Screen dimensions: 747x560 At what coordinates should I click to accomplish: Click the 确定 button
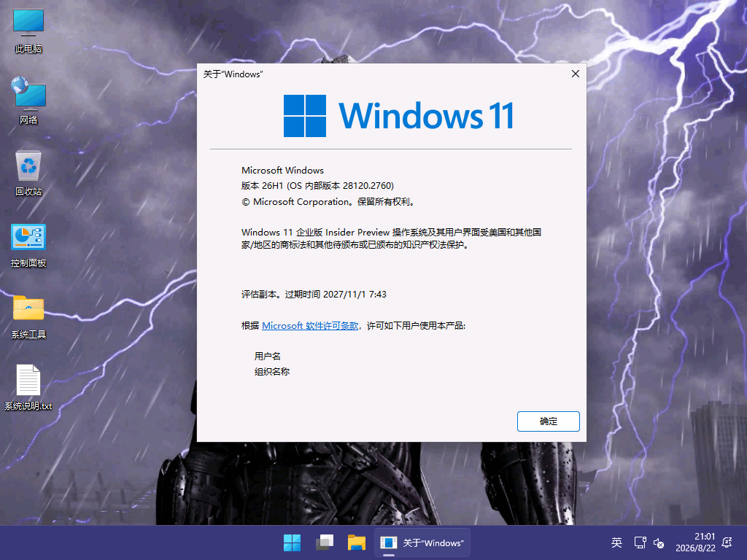549,421
